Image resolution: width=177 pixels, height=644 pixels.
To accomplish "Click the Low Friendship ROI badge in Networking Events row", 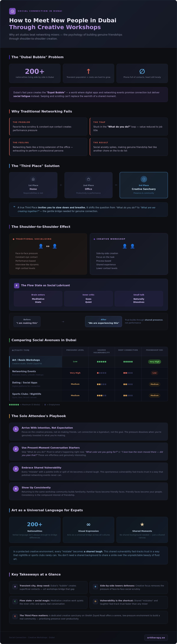I will 155,373.
